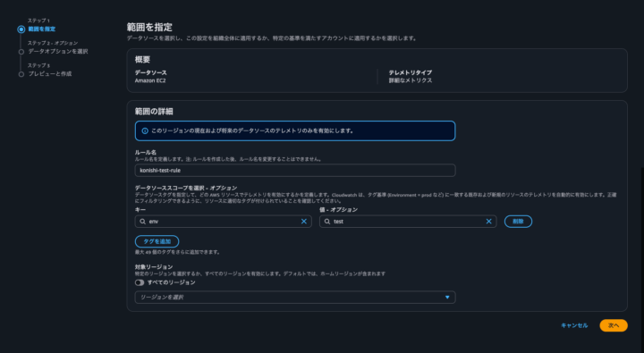Focus the key input containing env
Image resolution: width=644 pixels, height=353 pixels.
(223, 222)
